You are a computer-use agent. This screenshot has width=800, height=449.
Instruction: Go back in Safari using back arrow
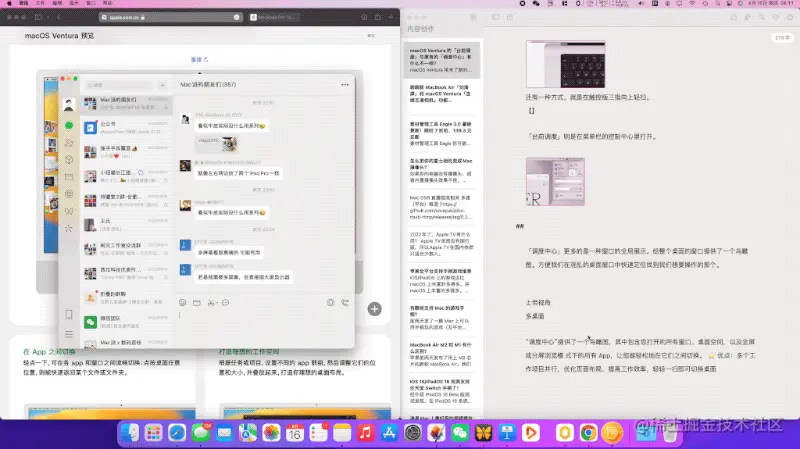[59, 17]
